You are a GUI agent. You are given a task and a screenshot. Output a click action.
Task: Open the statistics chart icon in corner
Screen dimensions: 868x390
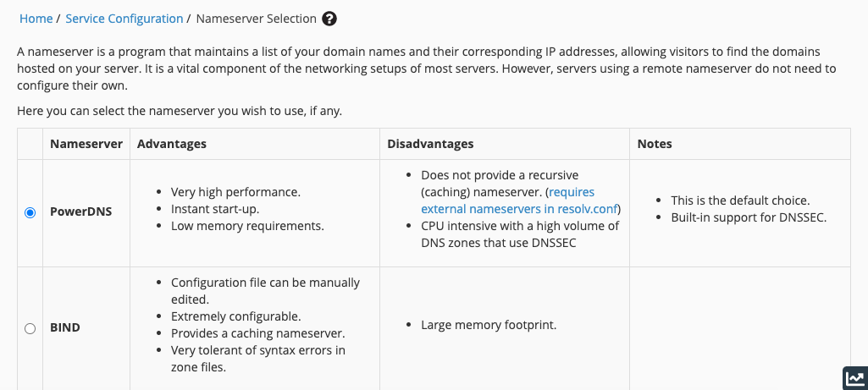(x=854, y=378)
